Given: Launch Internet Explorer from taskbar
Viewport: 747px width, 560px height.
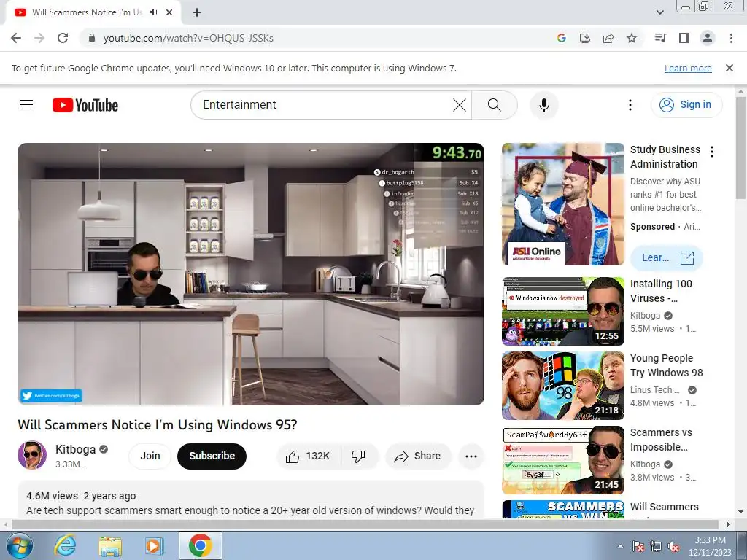Looking at the screenshot, I should click(x=65, y=545).
